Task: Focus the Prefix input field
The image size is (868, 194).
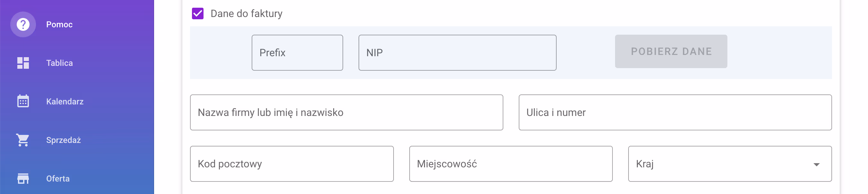Action: [297, 53]
